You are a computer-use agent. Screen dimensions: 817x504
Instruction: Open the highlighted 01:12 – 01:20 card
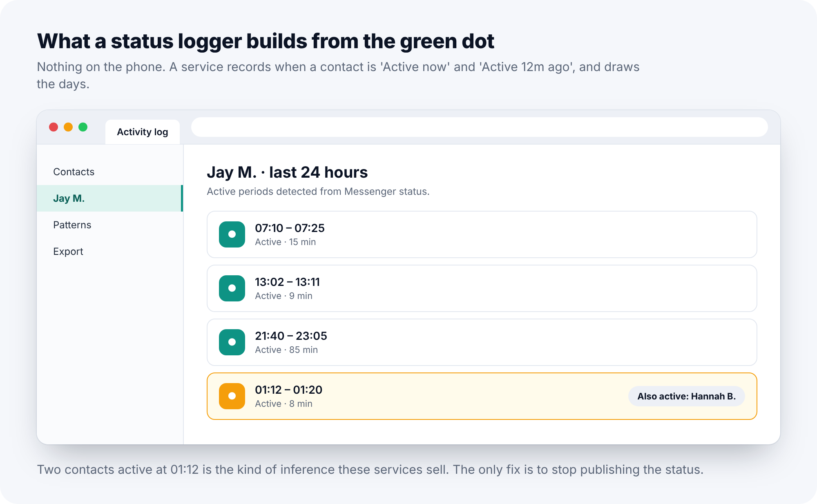point(482,396)
